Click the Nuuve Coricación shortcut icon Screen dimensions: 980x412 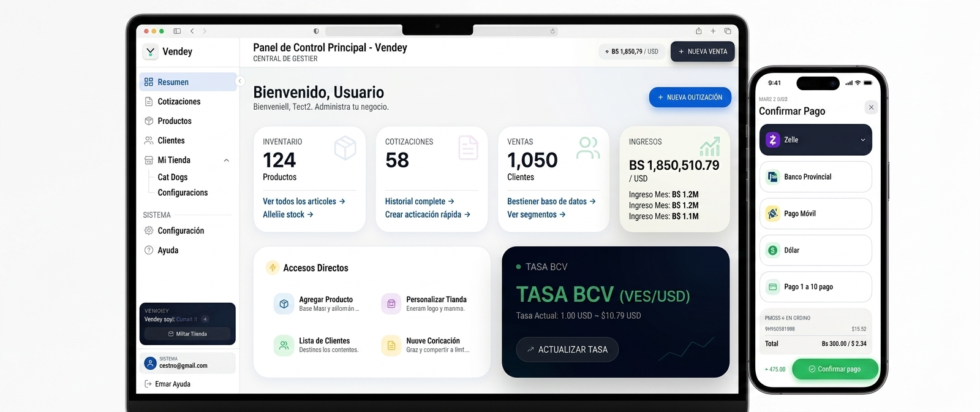[x=391, y=346]
